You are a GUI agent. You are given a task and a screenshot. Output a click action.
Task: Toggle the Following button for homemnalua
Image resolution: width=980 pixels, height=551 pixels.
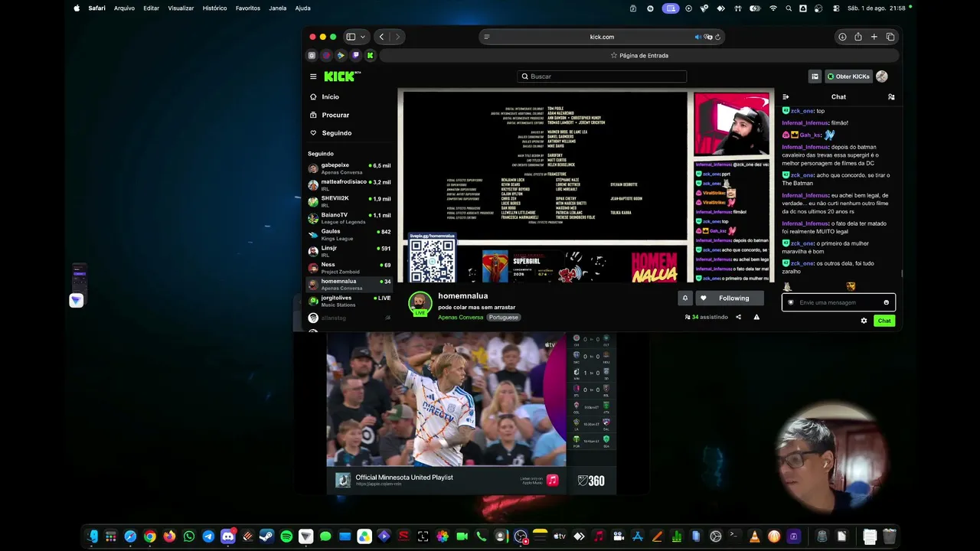pyautogui.click(x=729, y=298)
